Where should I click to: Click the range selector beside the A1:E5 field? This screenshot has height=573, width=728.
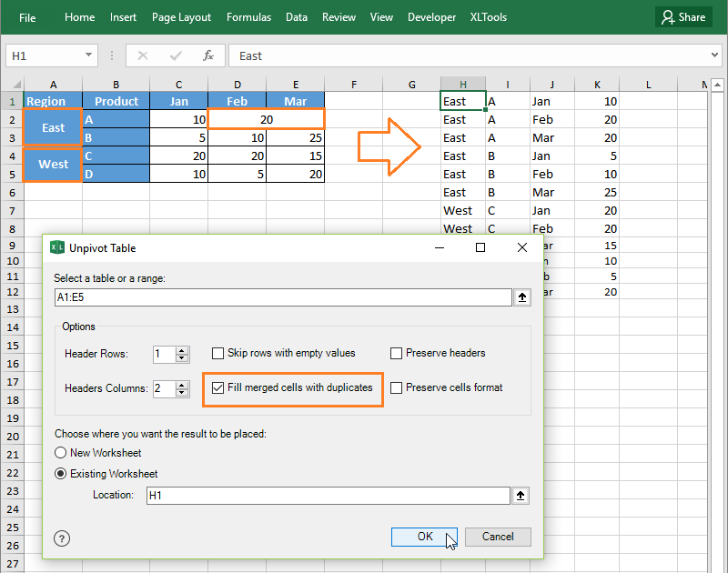pyautogui.click(x=521, y=296)
